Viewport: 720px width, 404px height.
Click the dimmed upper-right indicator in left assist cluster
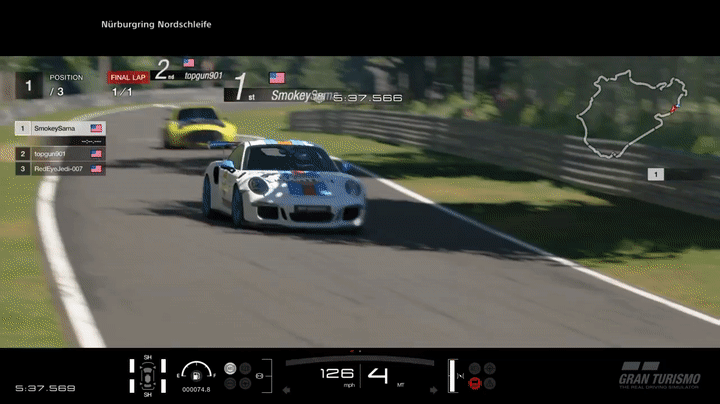pos(246,368)
